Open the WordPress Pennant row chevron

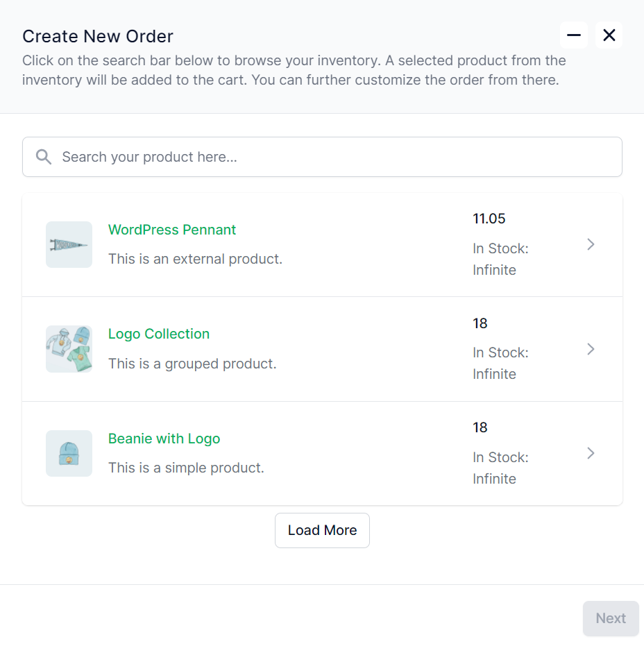pyautogui.click(x=591, y=244)
